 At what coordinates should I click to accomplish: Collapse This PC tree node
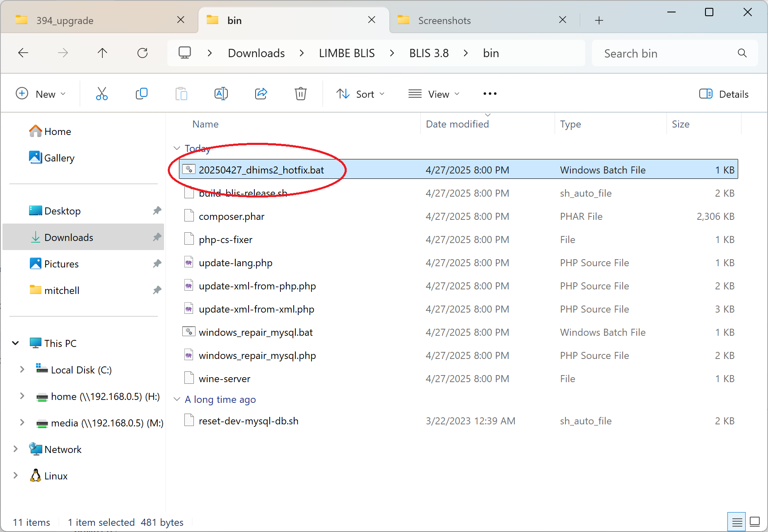[15, 343]
